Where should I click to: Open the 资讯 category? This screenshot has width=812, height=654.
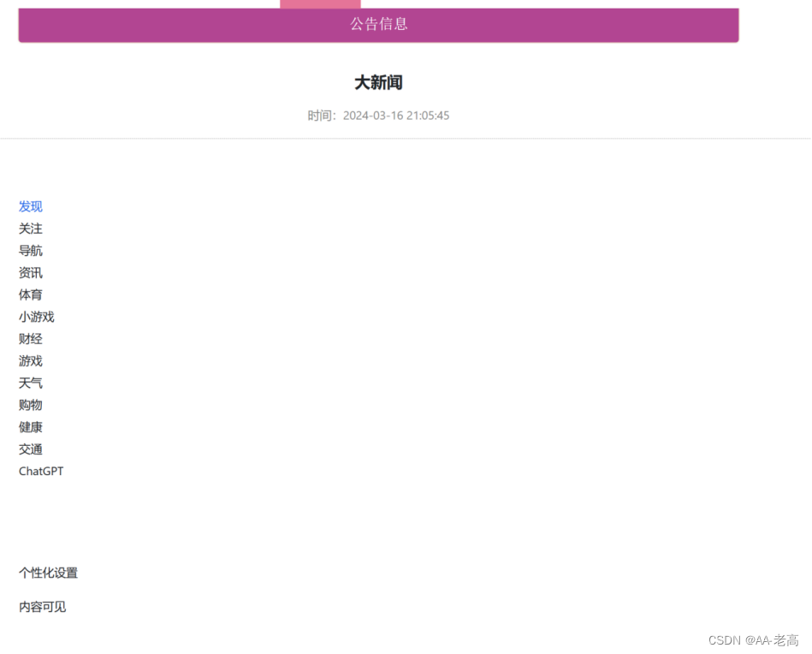tap(31, 272)
